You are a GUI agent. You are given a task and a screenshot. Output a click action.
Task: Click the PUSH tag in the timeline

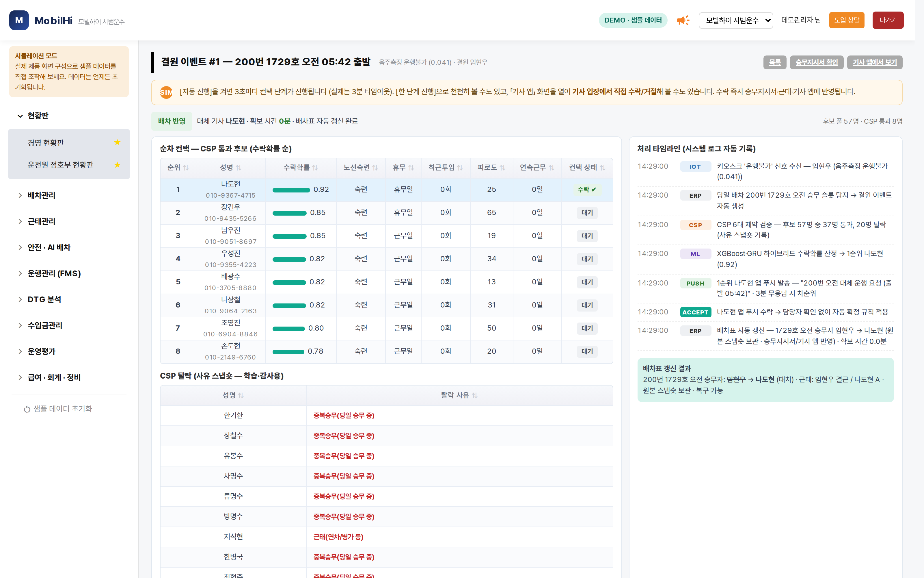coord(695,283)
